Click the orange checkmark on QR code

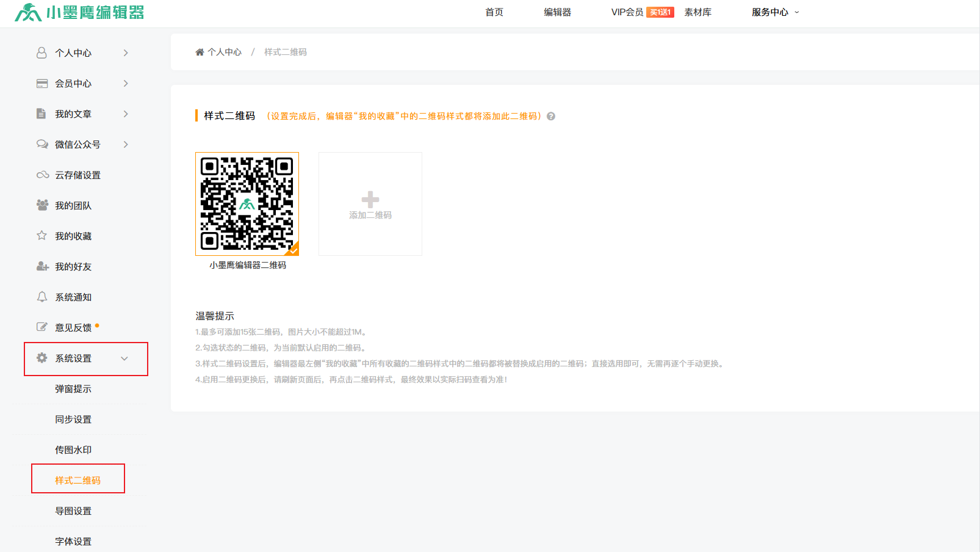[294, 250]
